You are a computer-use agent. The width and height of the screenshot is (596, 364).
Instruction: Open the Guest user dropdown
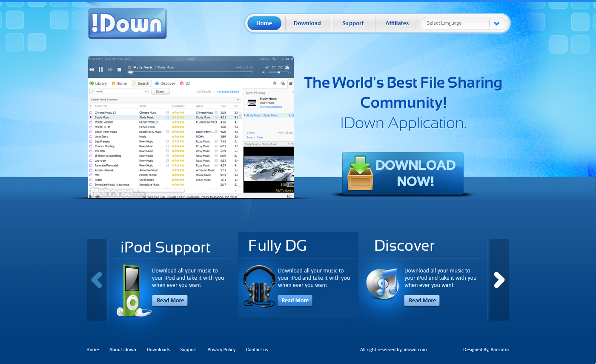(97, 59)
